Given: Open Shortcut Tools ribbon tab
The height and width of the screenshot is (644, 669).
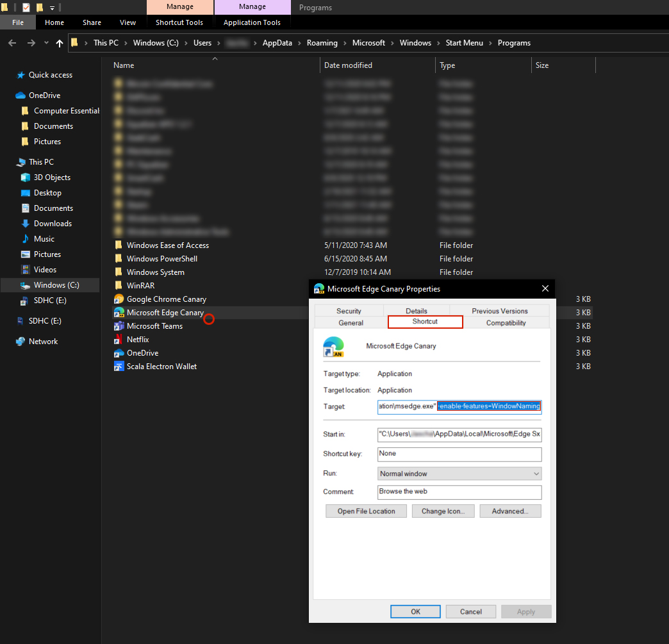Looking at the screenshot, I should [179, 22].
